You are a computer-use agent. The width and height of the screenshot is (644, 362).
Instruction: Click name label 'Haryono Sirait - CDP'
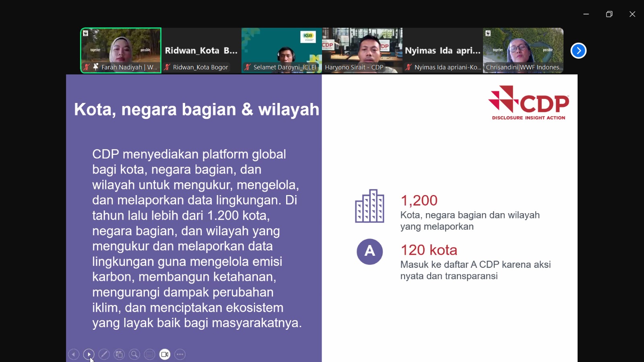(x=354, y=67)
